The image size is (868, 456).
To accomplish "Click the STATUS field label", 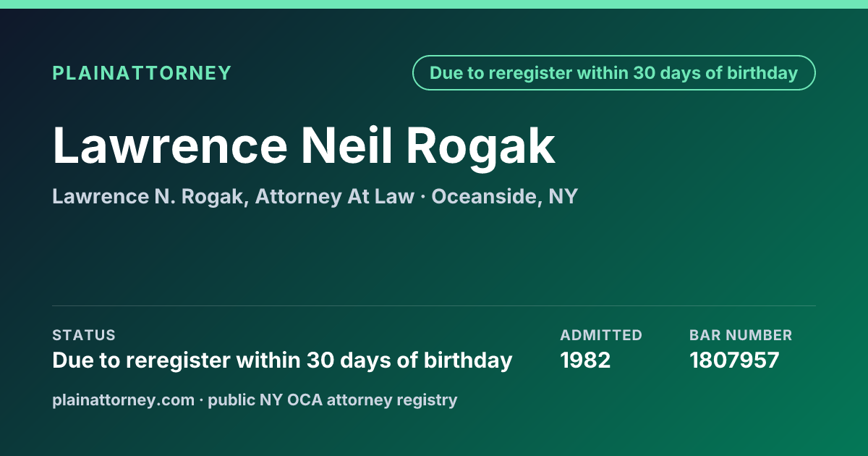I will coord(84,335).
